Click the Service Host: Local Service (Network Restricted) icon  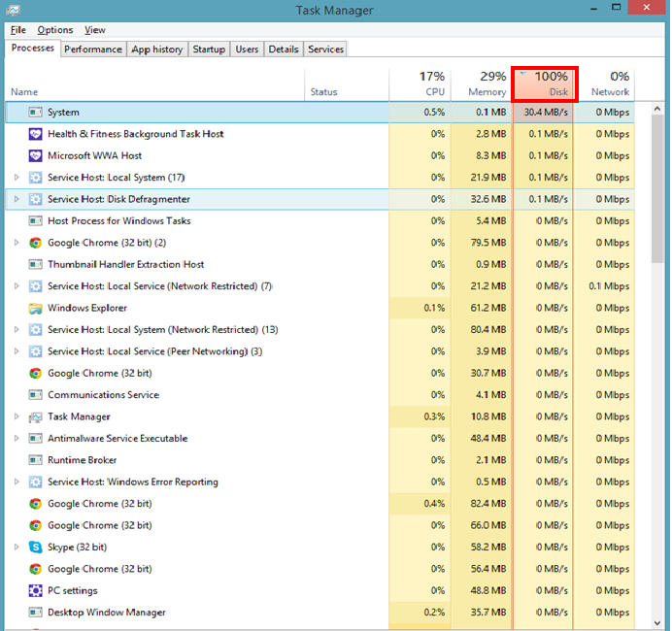point(35,286)
